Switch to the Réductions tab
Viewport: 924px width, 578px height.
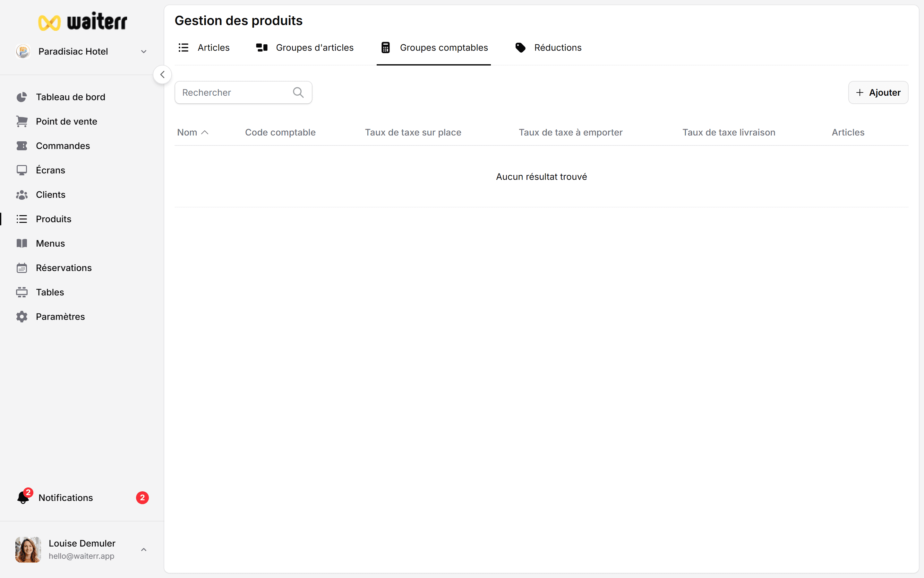click(x=548, y=48)
